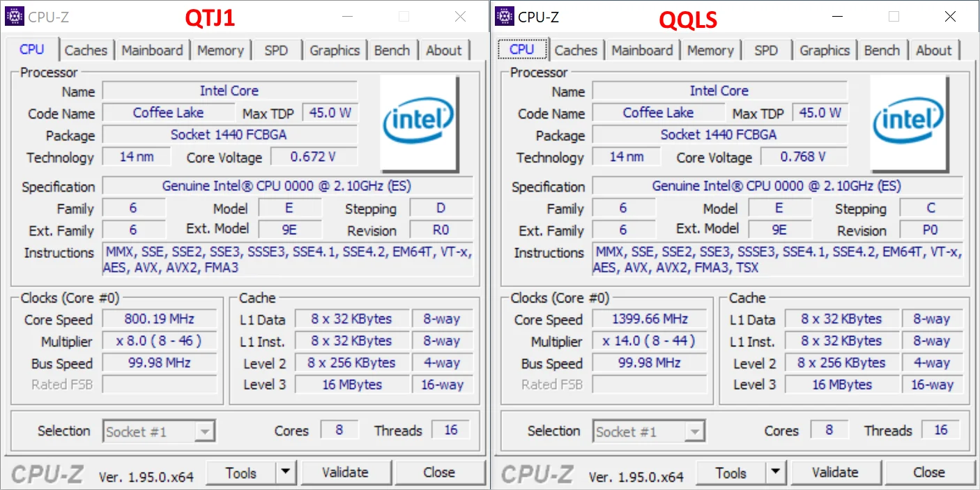Viewport: 980px width, 490px height.
Task: Switch to SPD tab in QQLS window
Action: click(x=766, y=50)
